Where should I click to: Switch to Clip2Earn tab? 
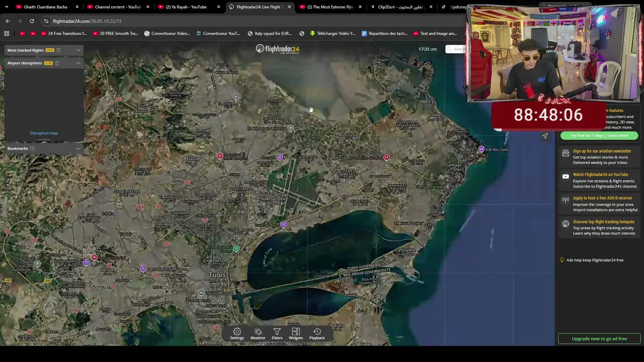coord(401,7)
